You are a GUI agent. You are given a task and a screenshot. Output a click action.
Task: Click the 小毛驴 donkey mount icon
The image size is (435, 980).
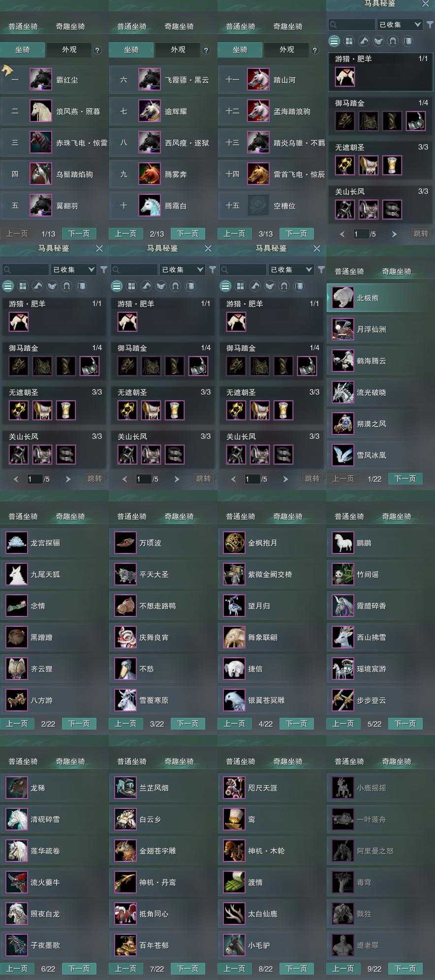[x=234, y=945]
